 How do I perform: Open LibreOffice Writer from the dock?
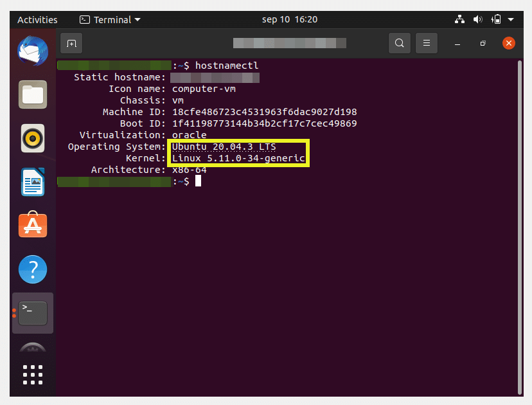pos(32,182)
